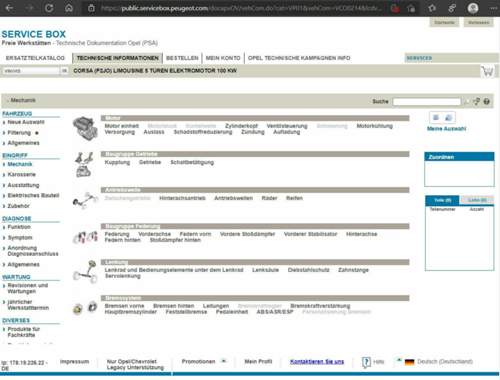
Task: Open the Zylinderkopf link under Motor
Action: (x=241, y=126)
